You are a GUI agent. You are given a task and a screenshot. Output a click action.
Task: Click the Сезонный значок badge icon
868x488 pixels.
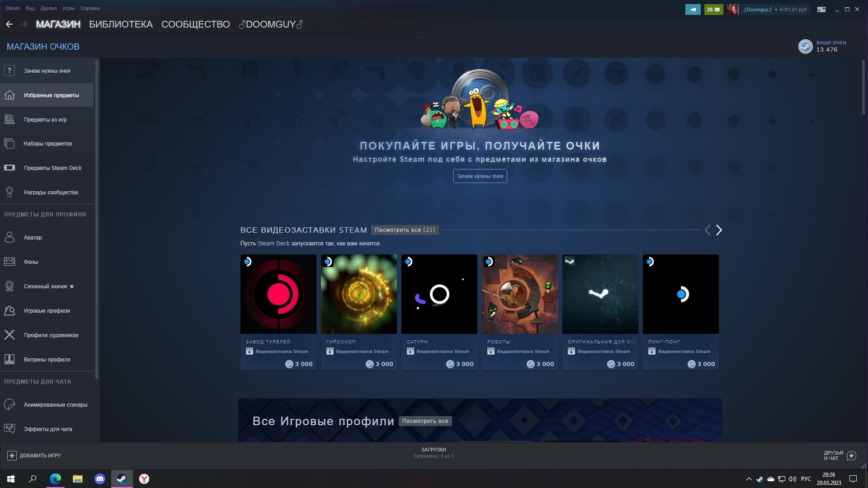[9, 286]
